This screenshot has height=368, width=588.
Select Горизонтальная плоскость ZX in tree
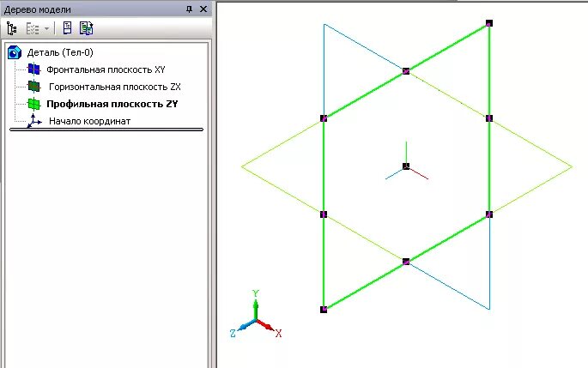coord(115,87)
